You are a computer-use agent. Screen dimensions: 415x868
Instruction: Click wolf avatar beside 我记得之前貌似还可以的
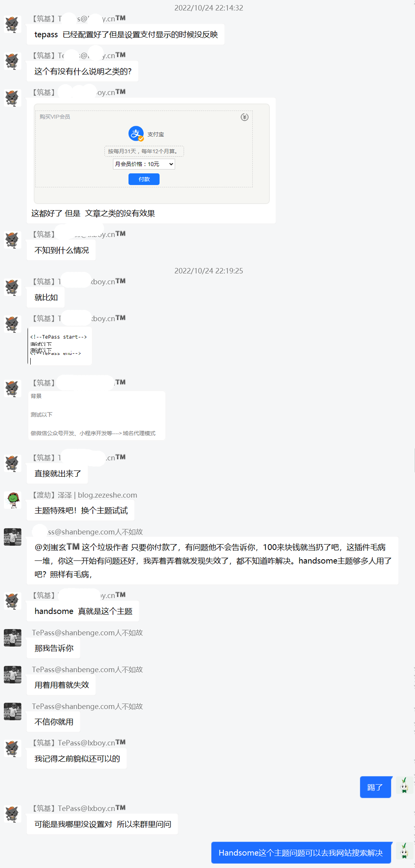coord(12,748)
